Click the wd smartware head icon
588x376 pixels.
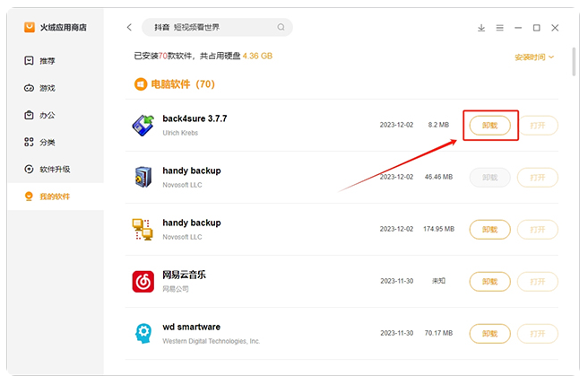(x=143, y=333)
